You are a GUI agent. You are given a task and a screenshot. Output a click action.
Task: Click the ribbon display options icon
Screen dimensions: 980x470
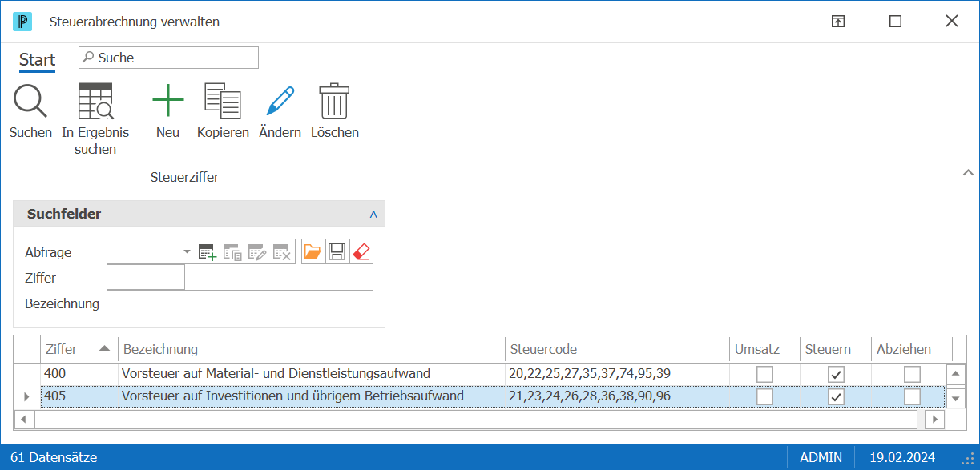838,22
